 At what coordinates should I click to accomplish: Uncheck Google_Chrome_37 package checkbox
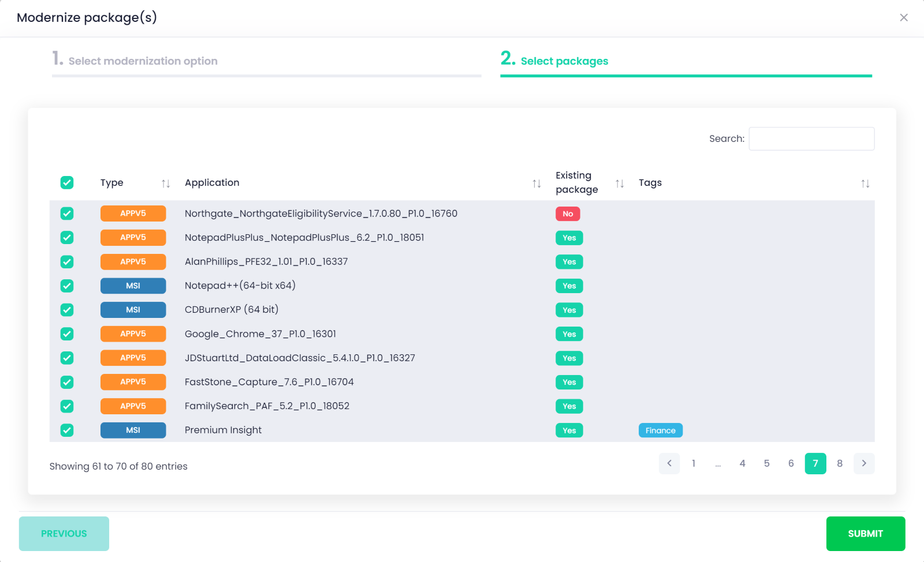click(67, 334)
